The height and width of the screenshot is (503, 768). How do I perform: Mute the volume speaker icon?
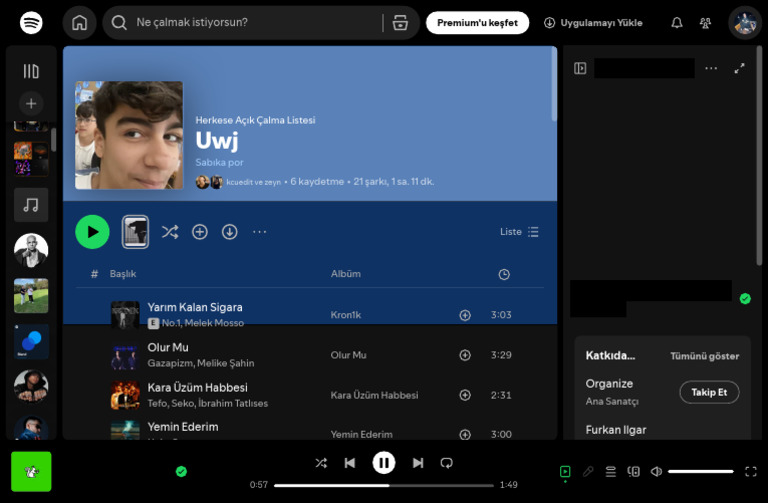point(656,472)
